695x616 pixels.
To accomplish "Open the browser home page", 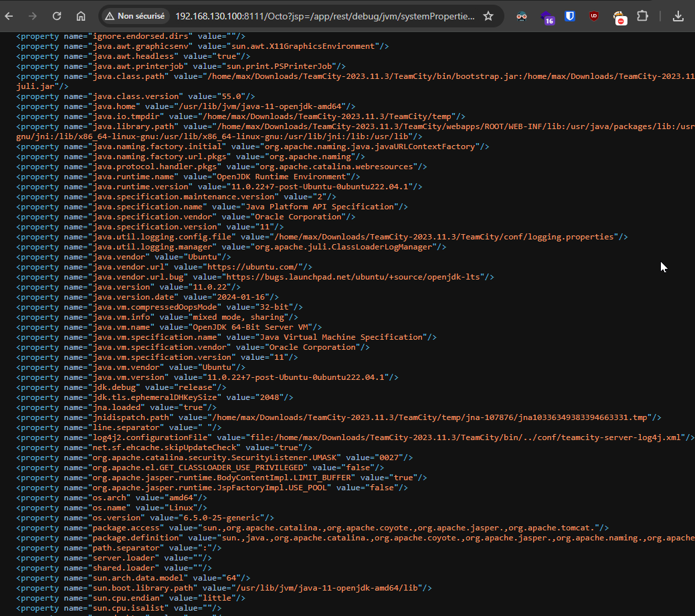I will pos(81,17).
